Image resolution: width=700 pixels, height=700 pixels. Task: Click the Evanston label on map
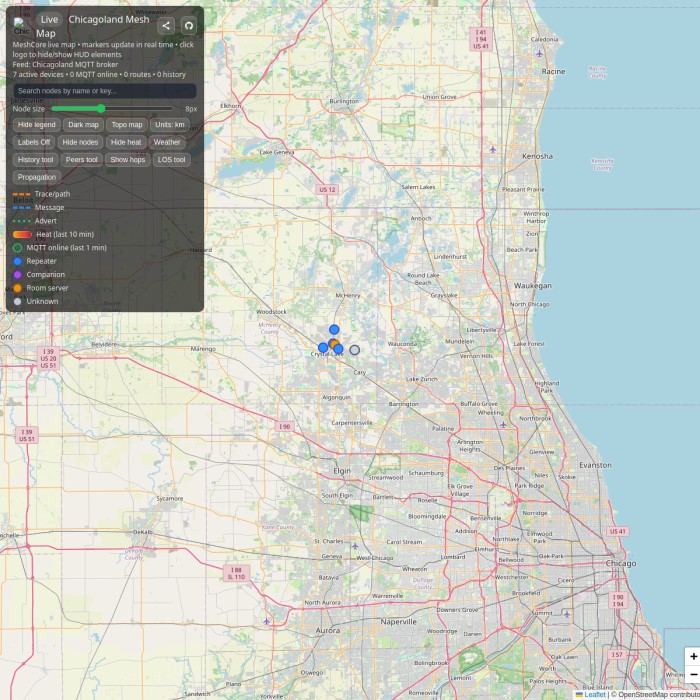[595, 465]
